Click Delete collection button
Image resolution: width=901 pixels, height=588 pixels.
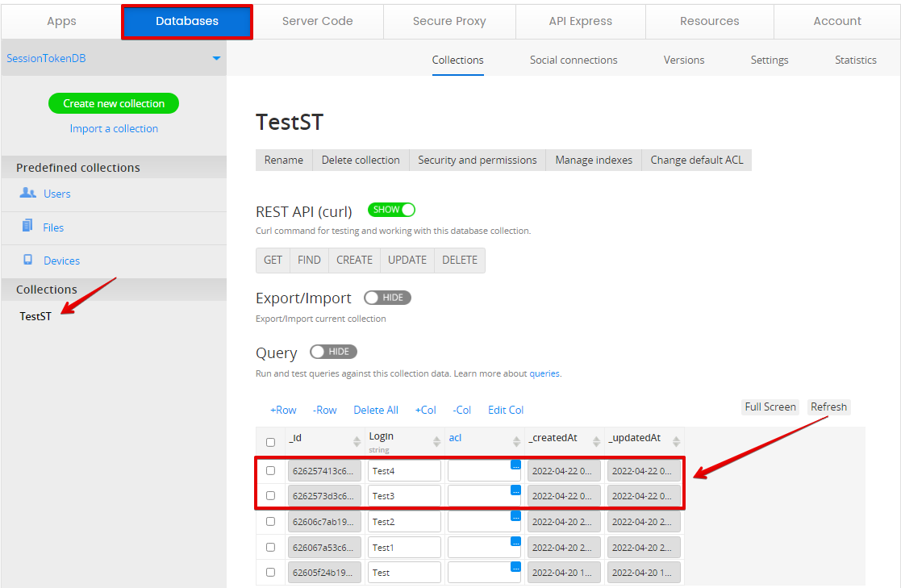click(361, 160)
